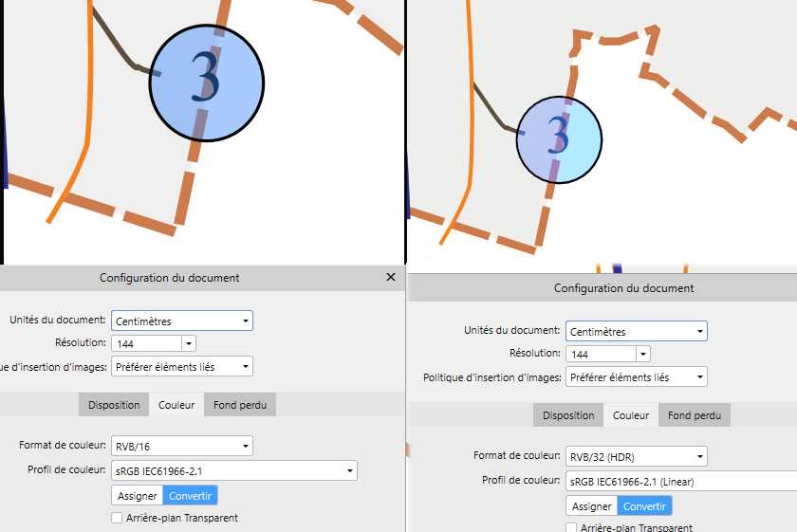
Task: Open Format de couleur RVB/32 (HDR) dropdown
Action: pos(637,456)
